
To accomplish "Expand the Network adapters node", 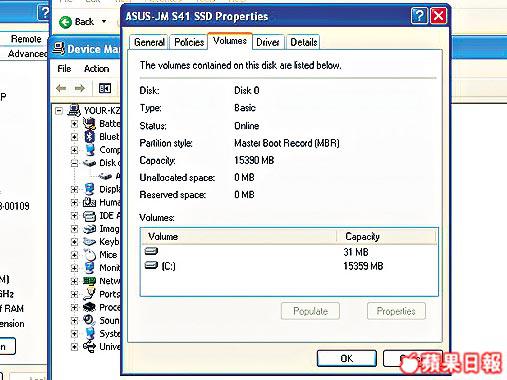I will pos(74,281).
